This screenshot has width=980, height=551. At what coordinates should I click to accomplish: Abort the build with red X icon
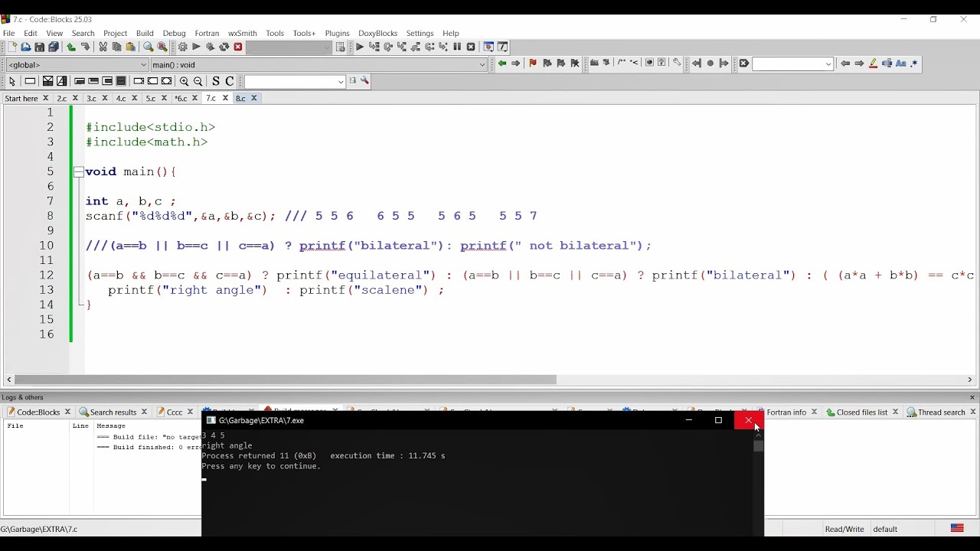point(238,47)
